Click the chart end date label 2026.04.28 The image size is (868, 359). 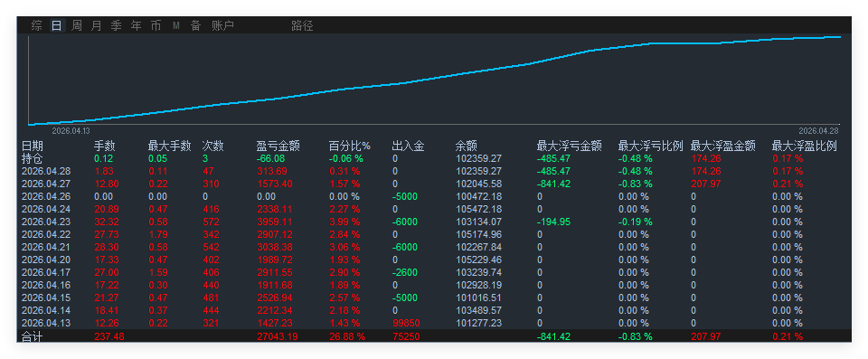coord(818,131)
